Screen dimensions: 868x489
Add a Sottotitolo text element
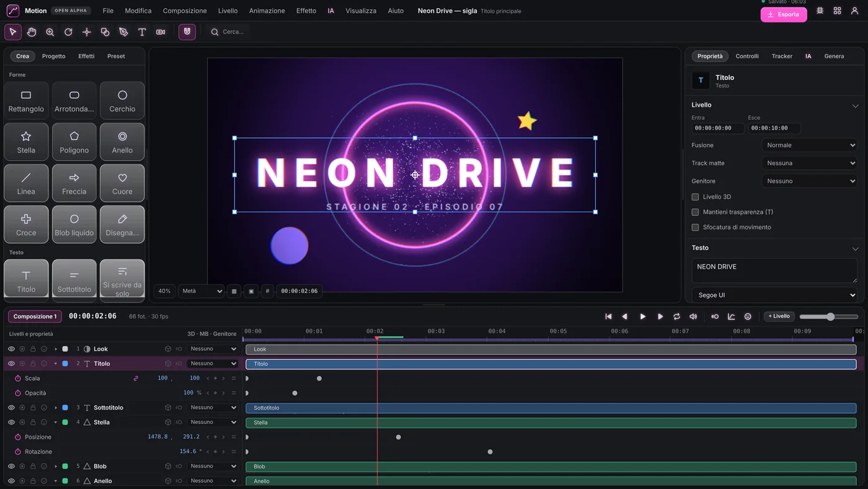(74, 279)
